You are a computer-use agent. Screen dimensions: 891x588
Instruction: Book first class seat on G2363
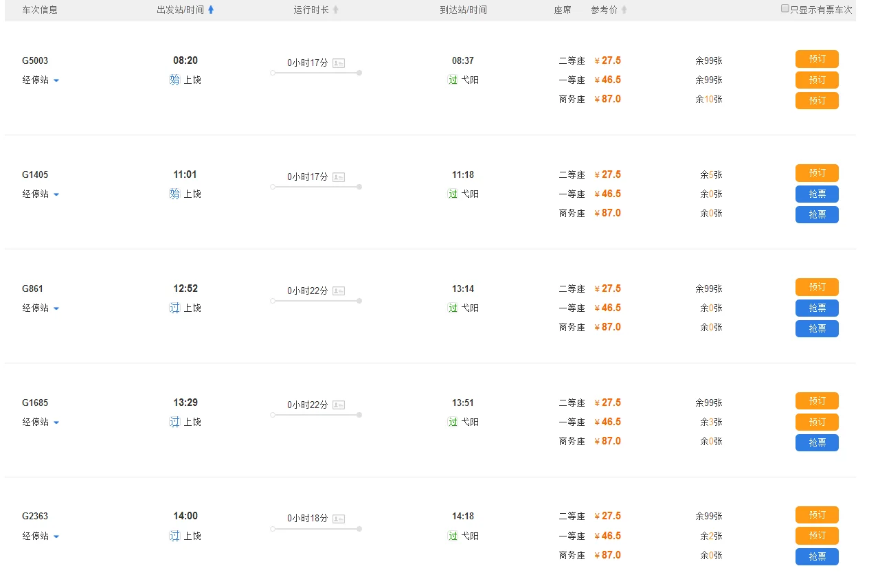[x=817, y=536]
